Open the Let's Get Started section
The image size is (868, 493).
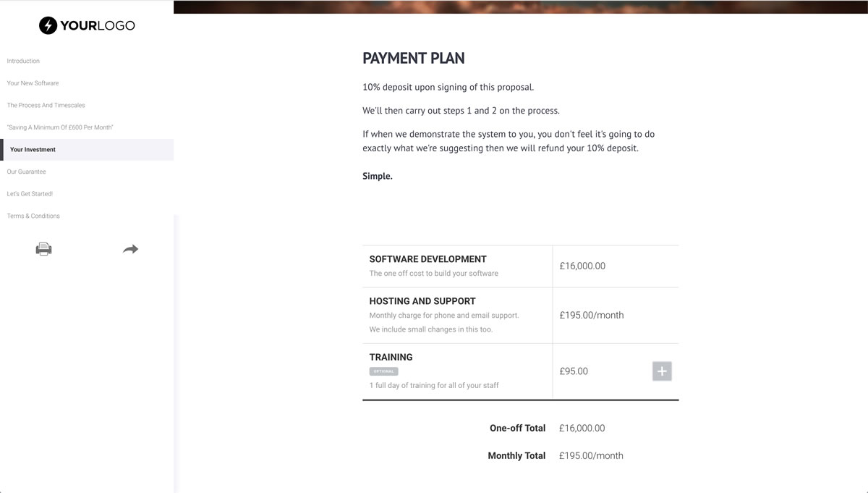point(30,193)
